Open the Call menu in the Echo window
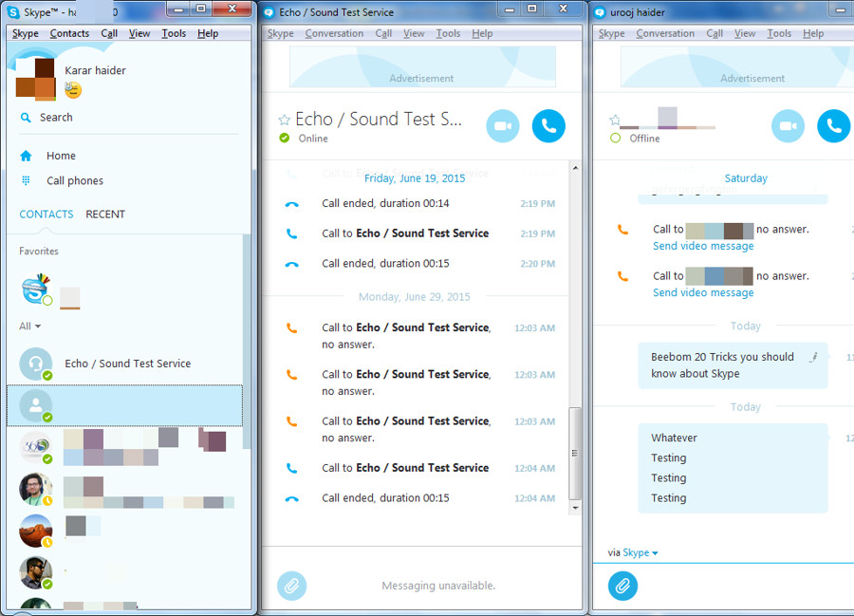 383,33
